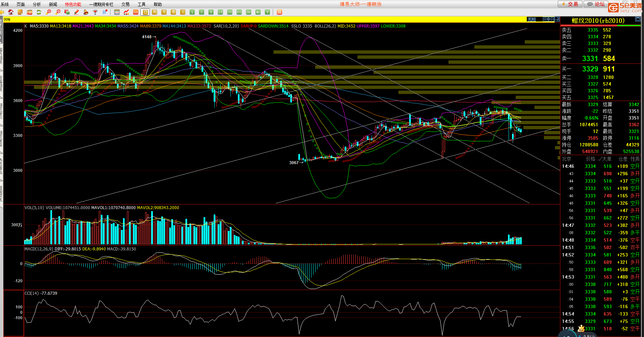This screenshot has width=644, height=337.
Task: Open the 周期 period selector
Action: (532, 19)
